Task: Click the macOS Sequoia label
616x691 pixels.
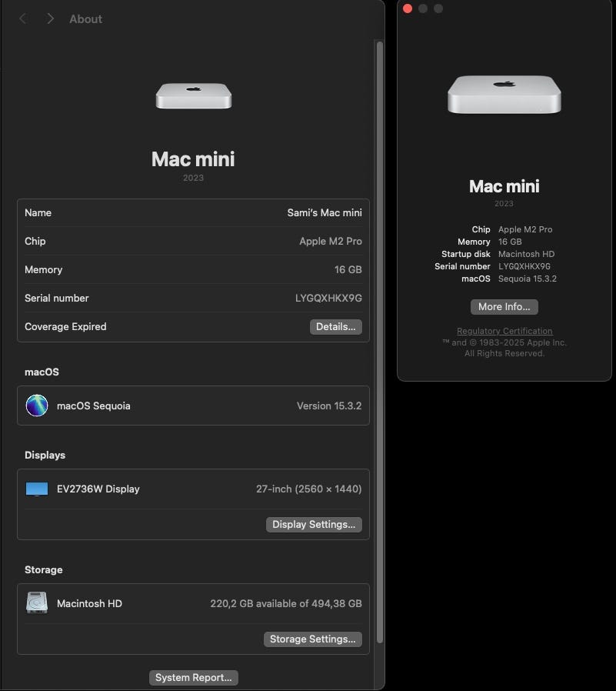Action: tap(93, 406)
